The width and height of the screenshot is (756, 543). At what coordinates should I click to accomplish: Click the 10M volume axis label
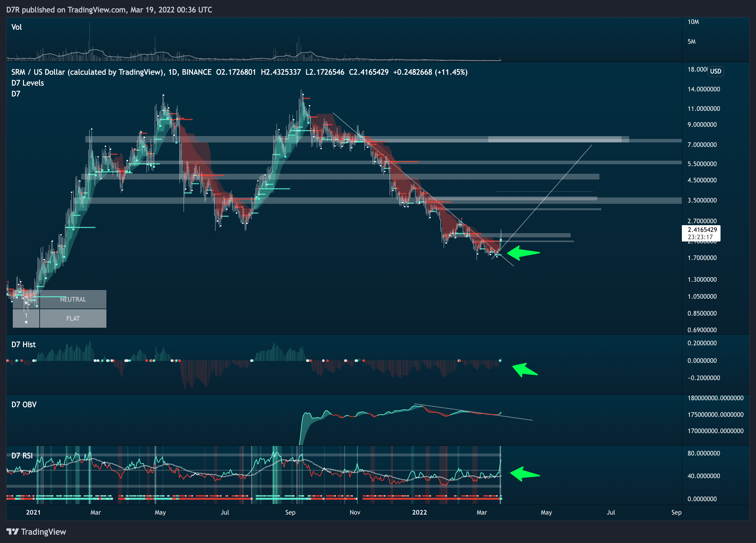(x=693, y=22)
